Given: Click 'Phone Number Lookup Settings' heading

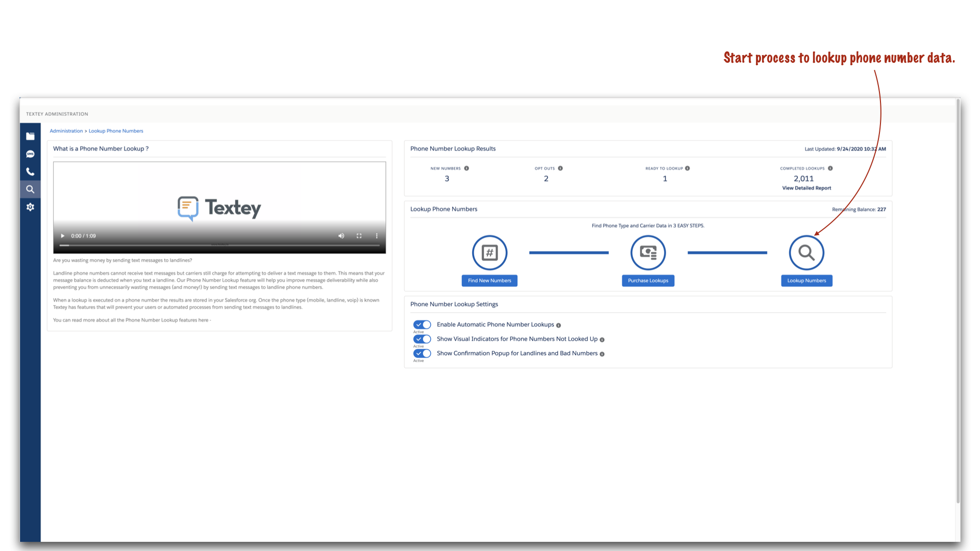Looking at the screenshot, I should pyautogui.click(x=454, y=305).
